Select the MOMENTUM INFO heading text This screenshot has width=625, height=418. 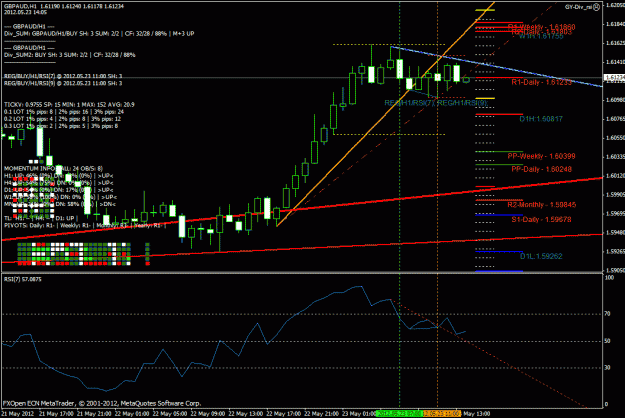(x=53, y=169)
